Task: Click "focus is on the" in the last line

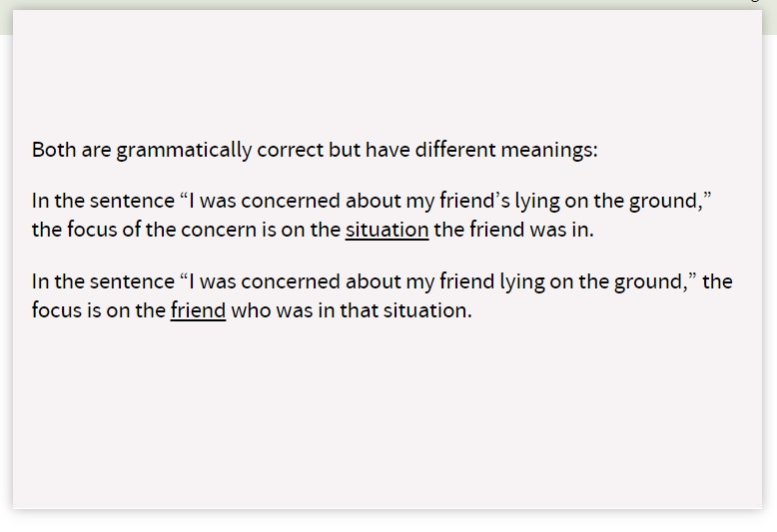Action: pos(98,310)
